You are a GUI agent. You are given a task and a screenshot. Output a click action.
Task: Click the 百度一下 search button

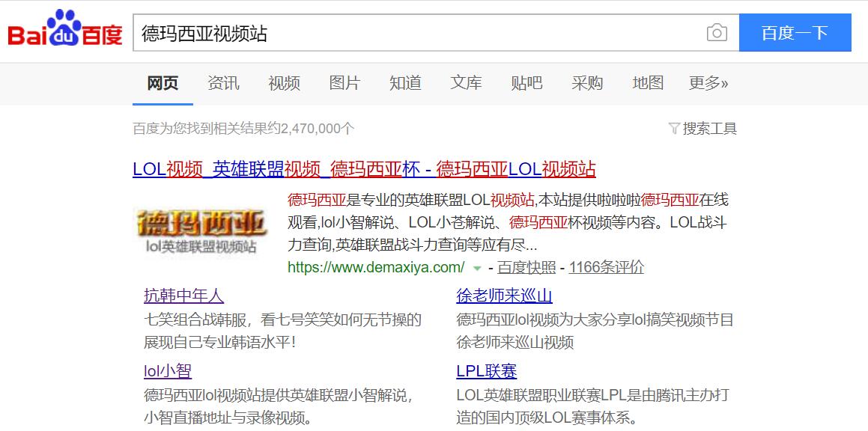pyautogui.click(x=795, y=33)
